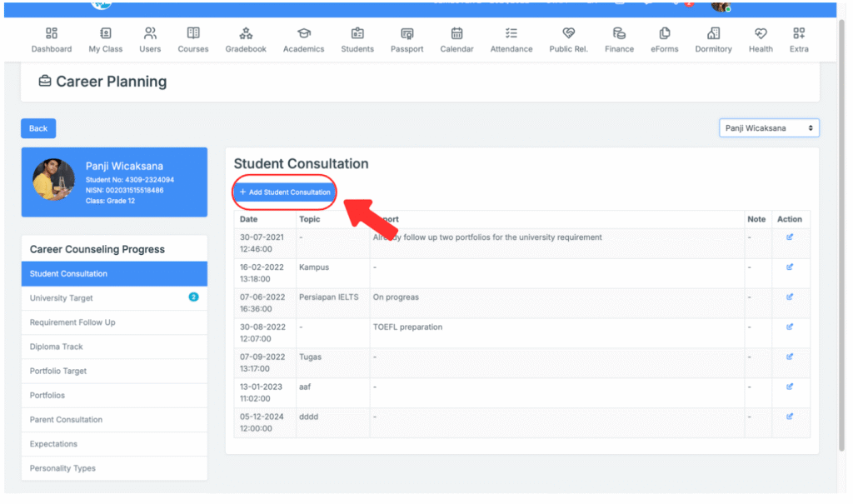Click the Back button
The height and width of the screenshot is (504, 853).
38,128
